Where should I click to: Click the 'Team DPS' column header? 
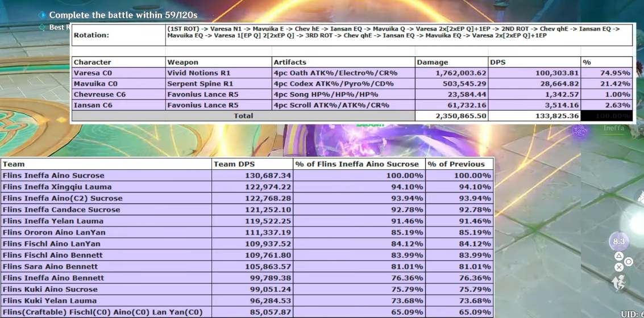point(252,164)
